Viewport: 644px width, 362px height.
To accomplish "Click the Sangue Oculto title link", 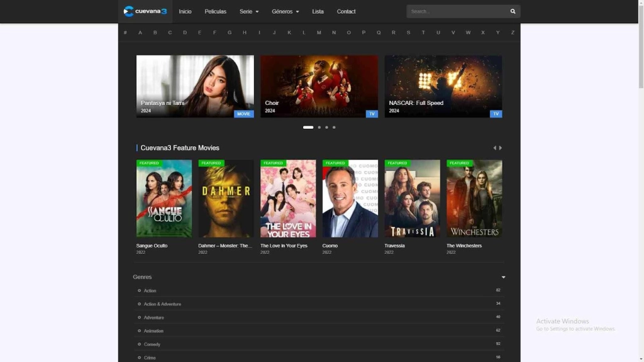I will click(x=152, y=246).
